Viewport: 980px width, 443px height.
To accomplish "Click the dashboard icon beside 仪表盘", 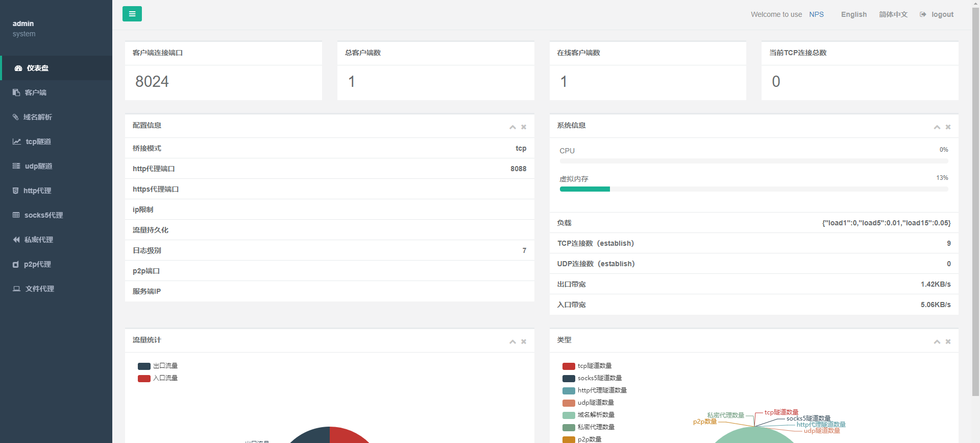I will tap(18, 68).
